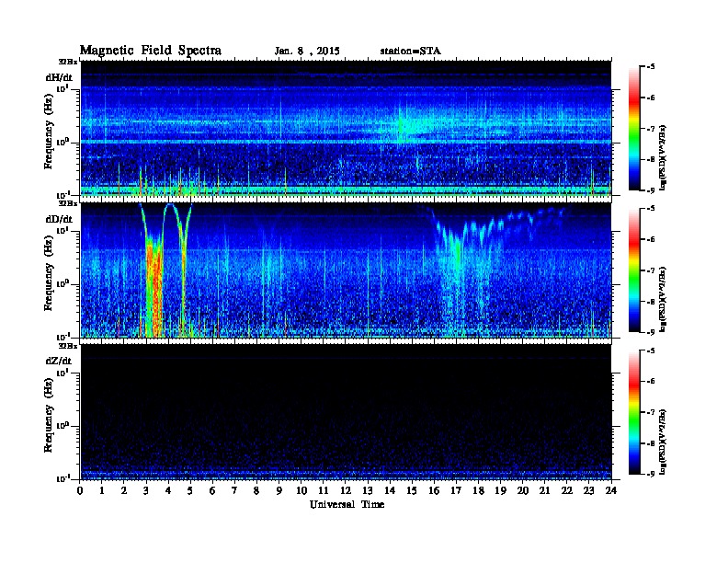Click hour 17 tick label on time axis
This screenshot has width=728, height=563.
[456, 490]
